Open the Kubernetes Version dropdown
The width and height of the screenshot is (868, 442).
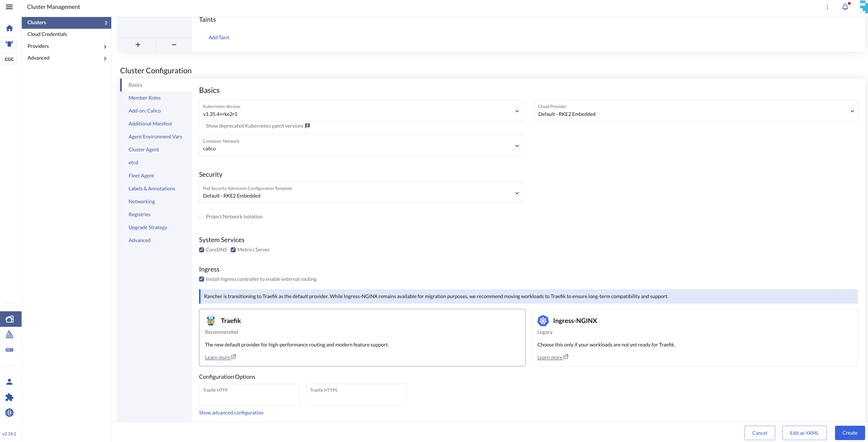(x=361, y=111)
